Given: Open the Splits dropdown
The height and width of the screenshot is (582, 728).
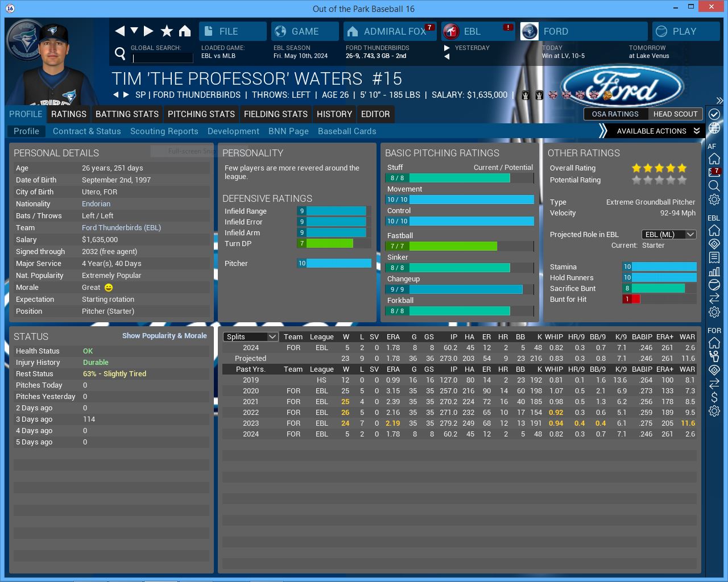Looking at the screenshot, I should (x=250, y=337).
